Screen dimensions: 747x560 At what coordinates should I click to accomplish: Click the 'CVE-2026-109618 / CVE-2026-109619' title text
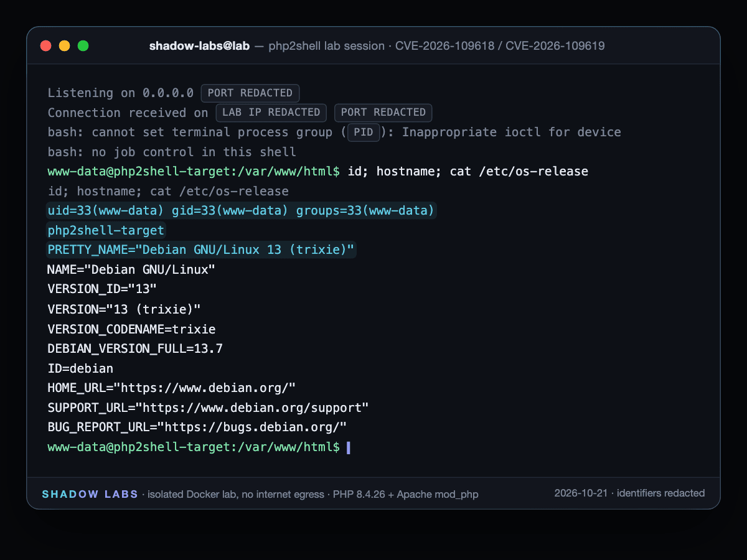(x=500, y=46)
